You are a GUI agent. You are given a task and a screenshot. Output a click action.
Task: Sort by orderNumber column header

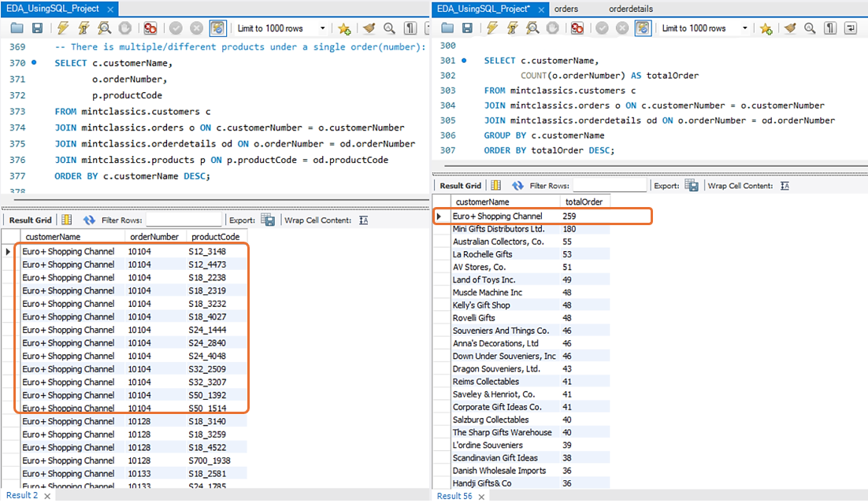tap(154, 236)
